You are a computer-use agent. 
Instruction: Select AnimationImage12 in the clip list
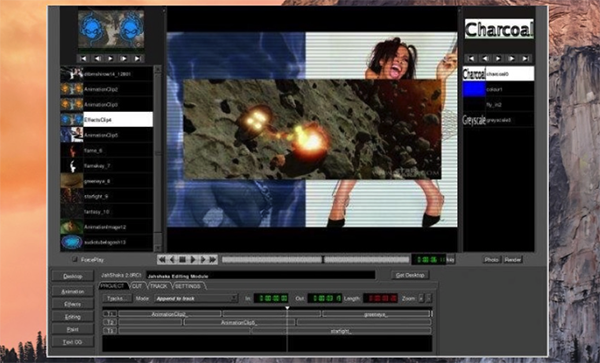coord(107,227)
